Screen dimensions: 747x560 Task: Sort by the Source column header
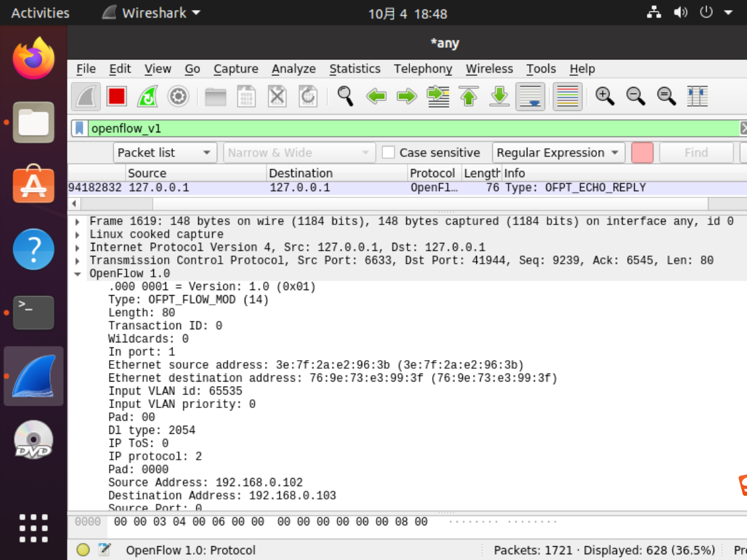pyautogui.click(x=196, y=173)
